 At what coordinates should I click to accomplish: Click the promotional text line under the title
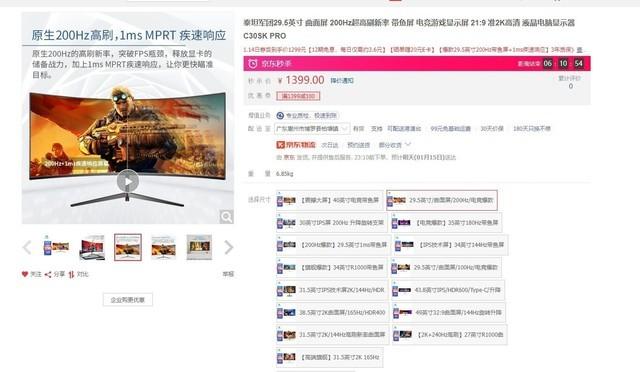413,50
